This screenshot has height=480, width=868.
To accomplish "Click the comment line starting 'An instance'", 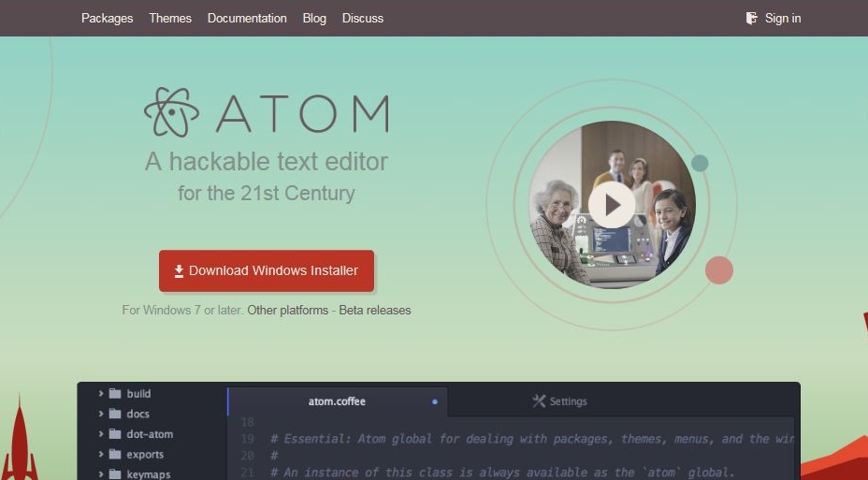I will coord(502,473).
